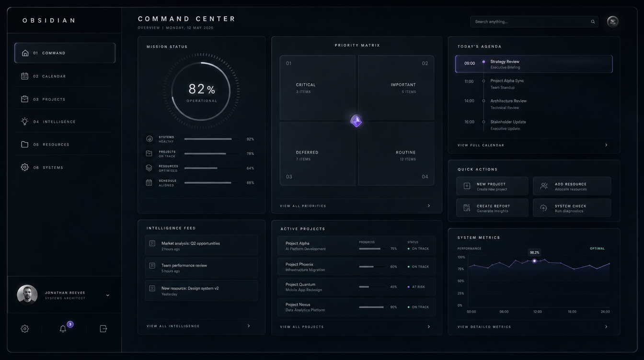Click the Add Resource button

click(572, 186)
